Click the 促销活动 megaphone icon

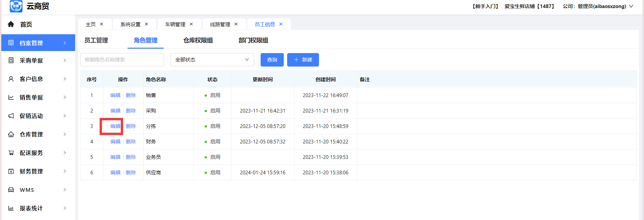(11, 116)
